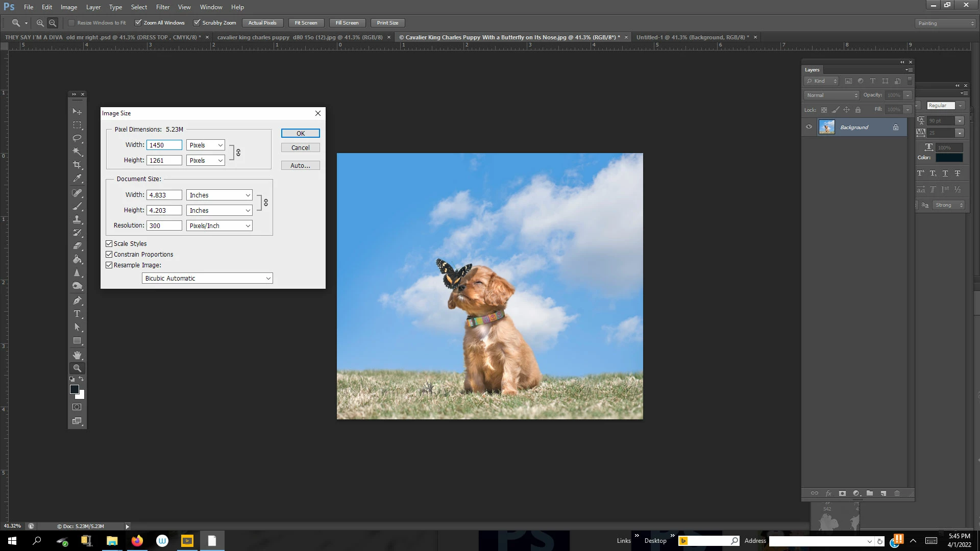The image size is (980, 551).
Task: Click the Zoom Out magnifier icon
Action: pyautogui.click(x=53, y=23)
